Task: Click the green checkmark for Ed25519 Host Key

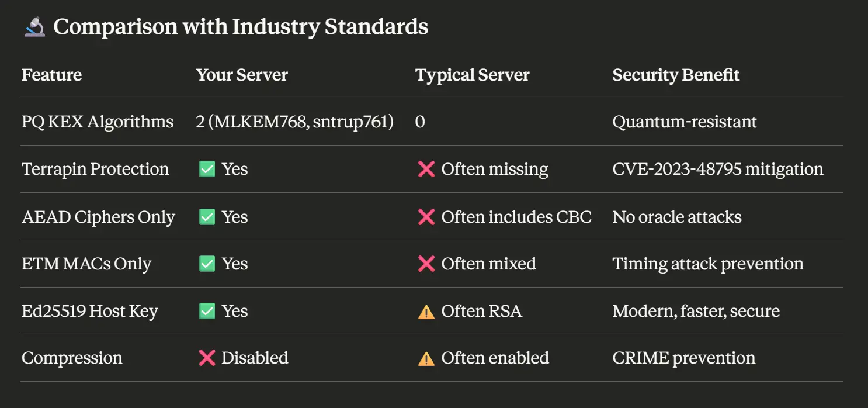Action: click(x=207, y=312)
